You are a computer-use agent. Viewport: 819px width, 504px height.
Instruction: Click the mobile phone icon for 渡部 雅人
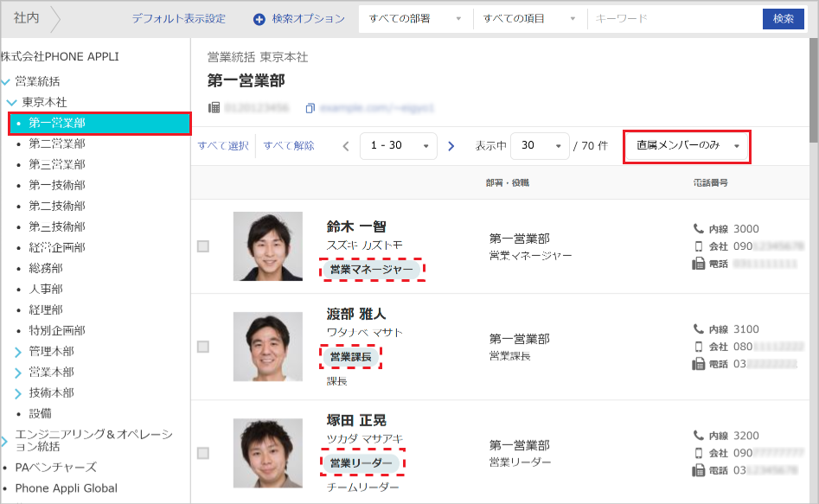tap(699, 347)
